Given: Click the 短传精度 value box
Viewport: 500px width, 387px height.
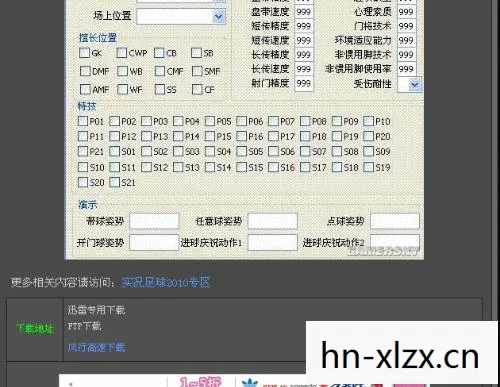Looking at the screenshot, I should coord(304,26).
